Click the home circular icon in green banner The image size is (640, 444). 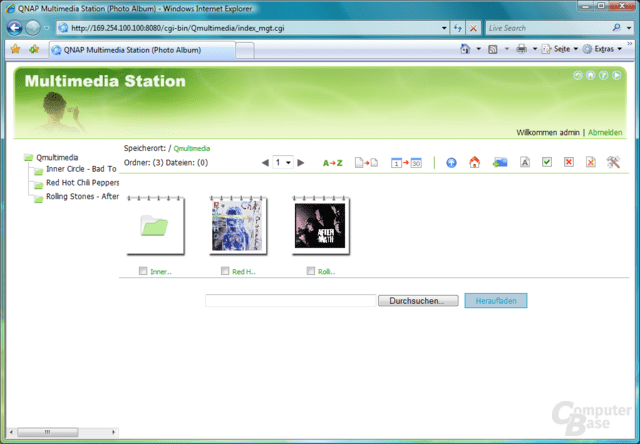(x=591, y=75)
